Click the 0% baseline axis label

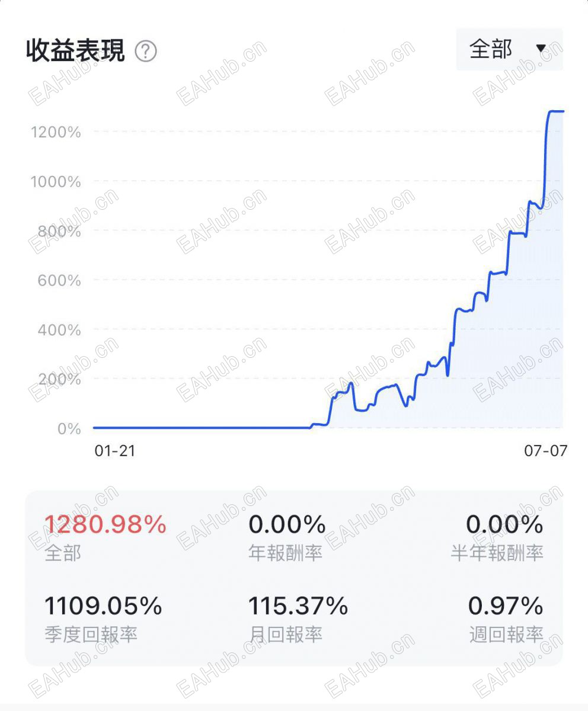[x=69, y=428]
